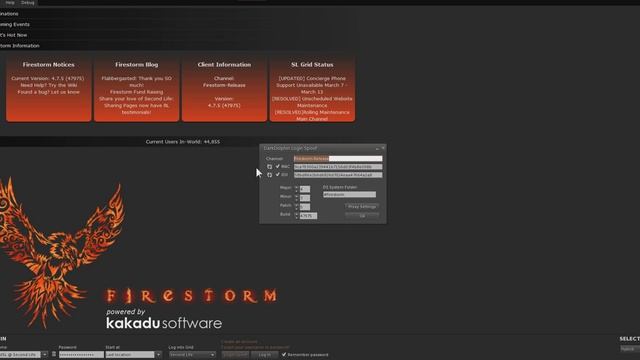Image resolution: width=640 pixels, height=360 pixels.
Task: Click the trash icon beside the username field
Action: (x=54, y=354)
